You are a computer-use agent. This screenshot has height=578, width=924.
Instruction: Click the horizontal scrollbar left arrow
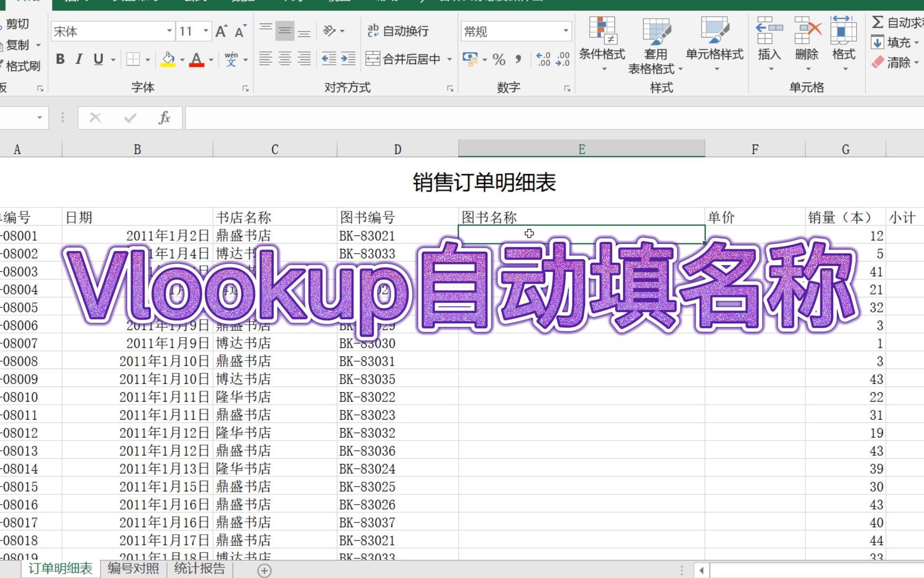tap(702, 571)
